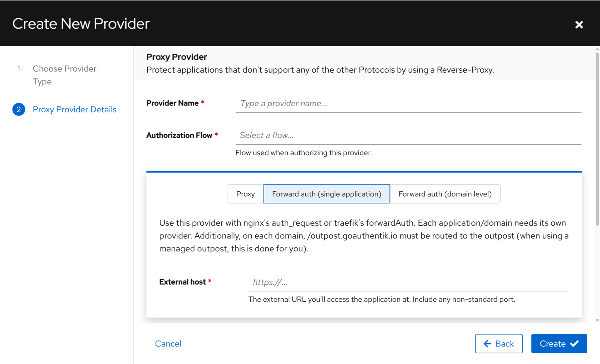Open Proxy Provider Details step
This screenshot has width=600, height=364.
74,109
